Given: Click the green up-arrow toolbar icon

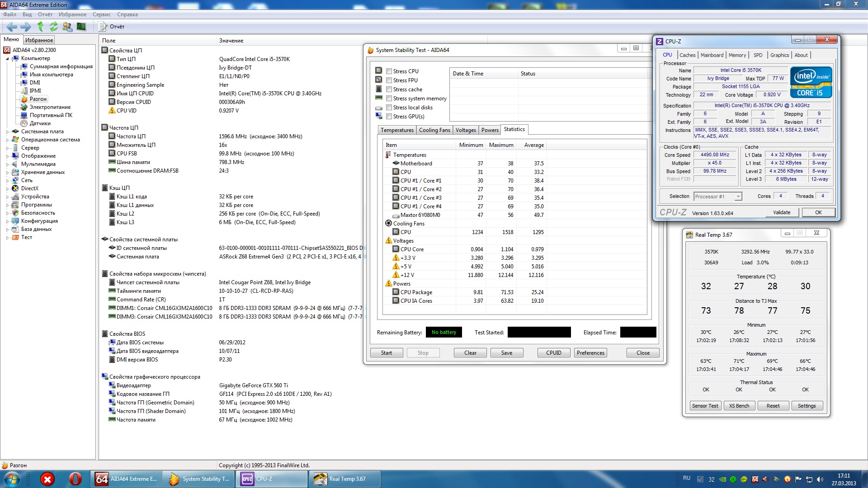Looking at the screenshot, I should tap(40, 27).
